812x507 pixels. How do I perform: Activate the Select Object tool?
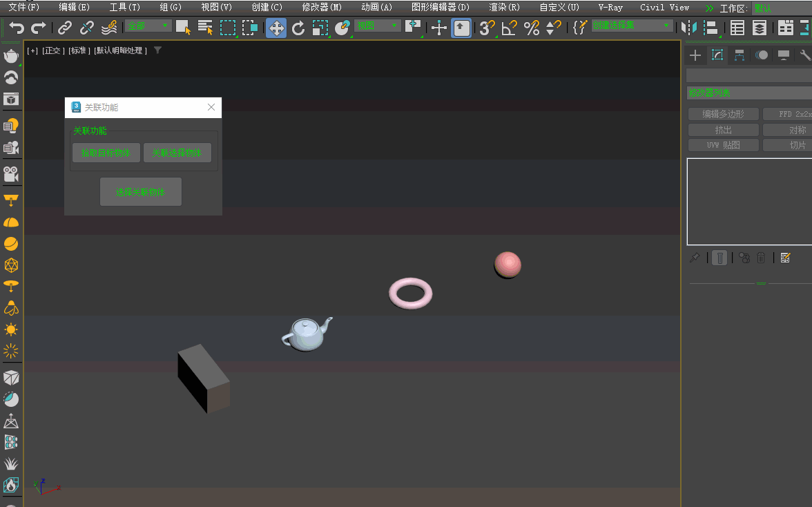coord(183,28)
